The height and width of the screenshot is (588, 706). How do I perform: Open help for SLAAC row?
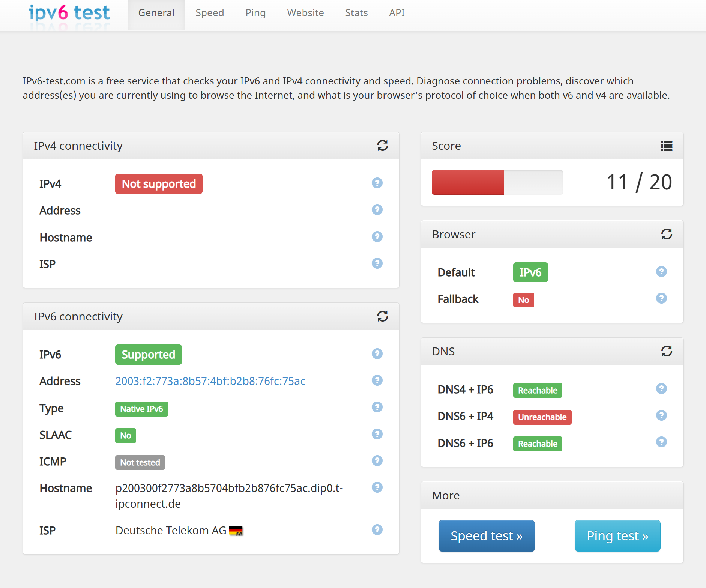(377, 434)
